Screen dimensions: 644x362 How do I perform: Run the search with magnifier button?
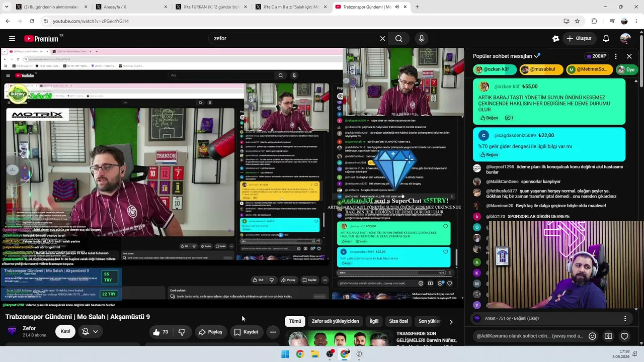click(399, 39)
